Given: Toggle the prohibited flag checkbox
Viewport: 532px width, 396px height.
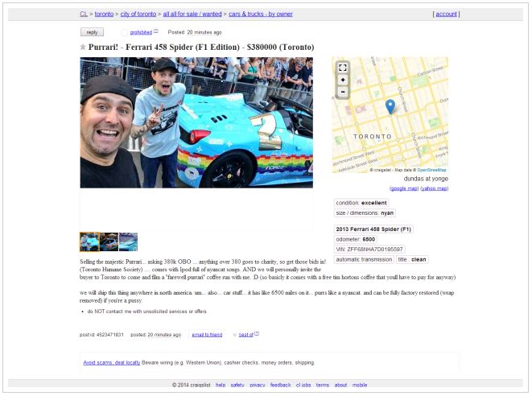Looking at the screenshot, I should [x=125, y=32].
